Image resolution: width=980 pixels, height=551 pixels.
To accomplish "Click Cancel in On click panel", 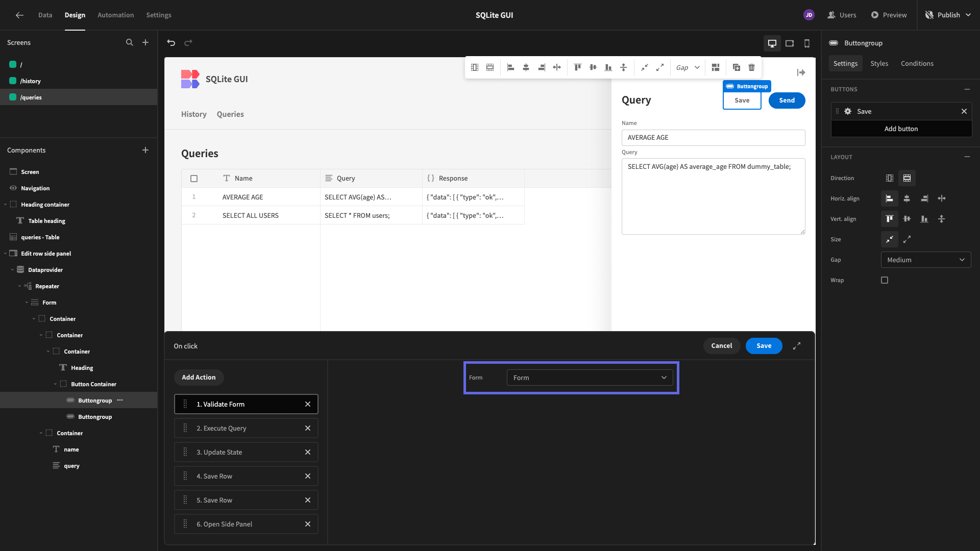I will (721, 346).
